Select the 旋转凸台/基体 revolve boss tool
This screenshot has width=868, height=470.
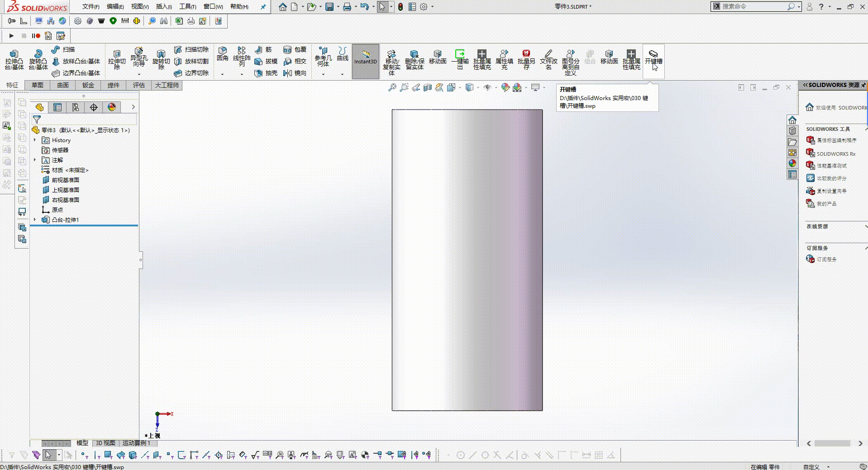pyautogui.click(x=38, y=60)
